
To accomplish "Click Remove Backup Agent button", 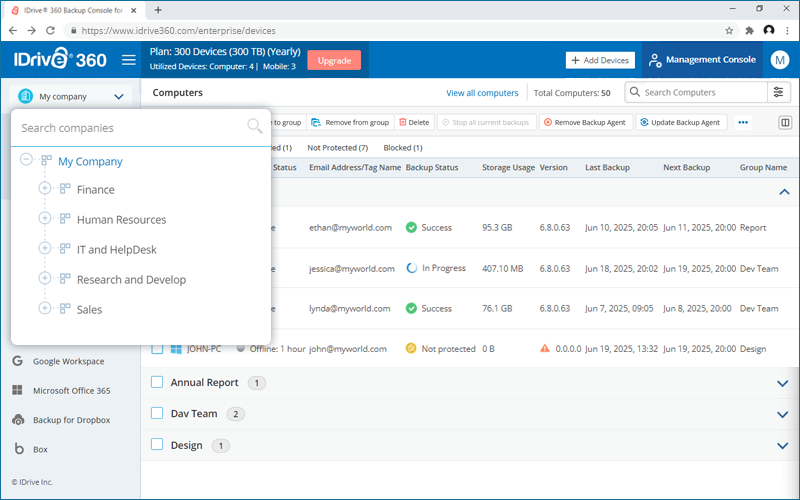I will click(585, 122).
